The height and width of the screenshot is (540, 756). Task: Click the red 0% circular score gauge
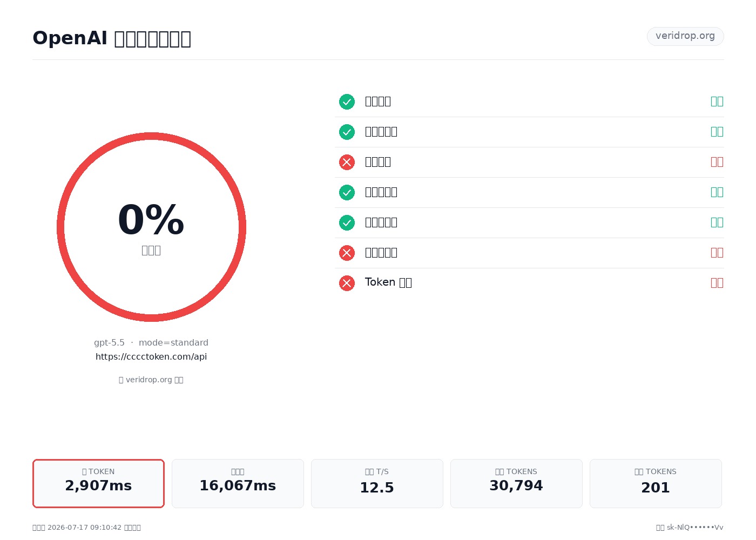coord(151,227)
